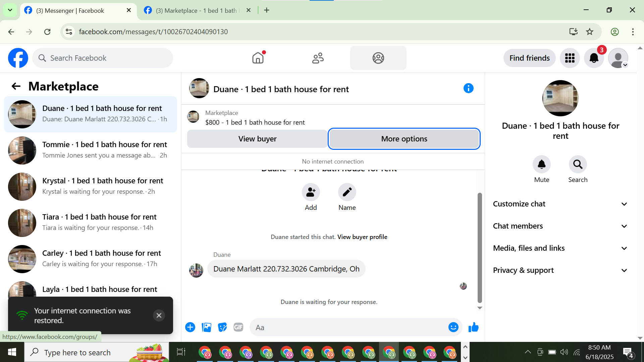Focus the Search Facebook field
This screenshot has height=362, width=644.
click(103, 58)
